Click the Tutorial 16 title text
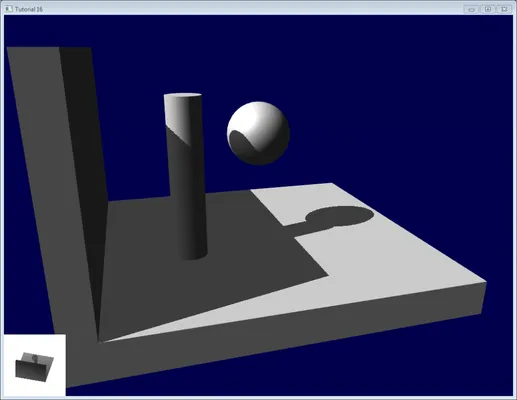The image size is (517, 400). tap(29, 9)
